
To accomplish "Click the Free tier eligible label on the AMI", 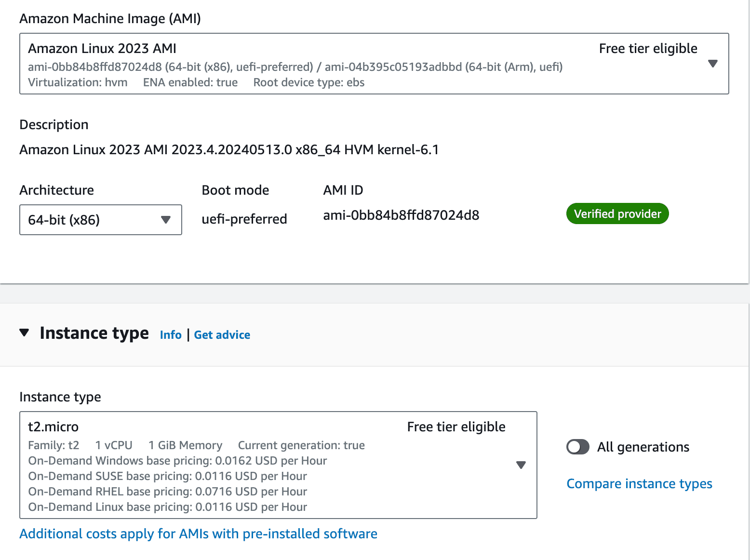I will [x=648, y=48].
